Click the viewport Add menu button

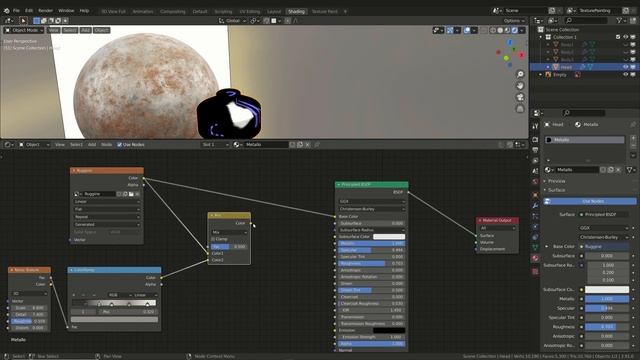click(85, 30)
